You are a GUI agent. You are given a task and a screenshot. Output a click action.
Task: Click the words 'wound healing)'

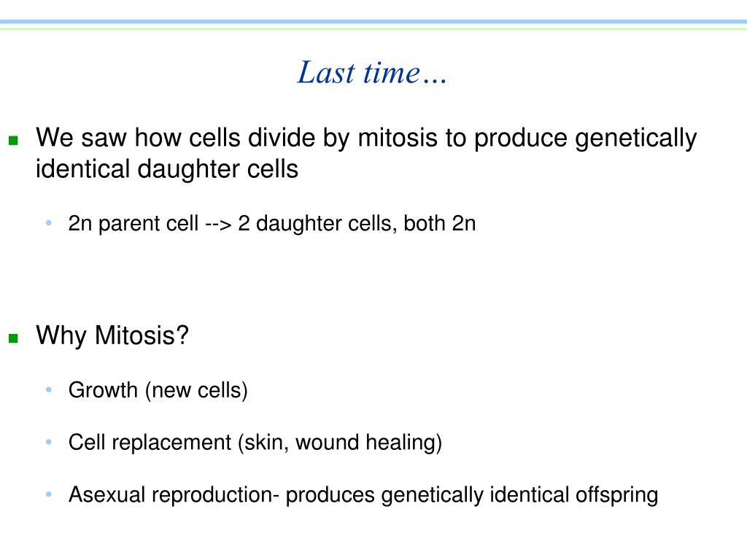(368, 443)
